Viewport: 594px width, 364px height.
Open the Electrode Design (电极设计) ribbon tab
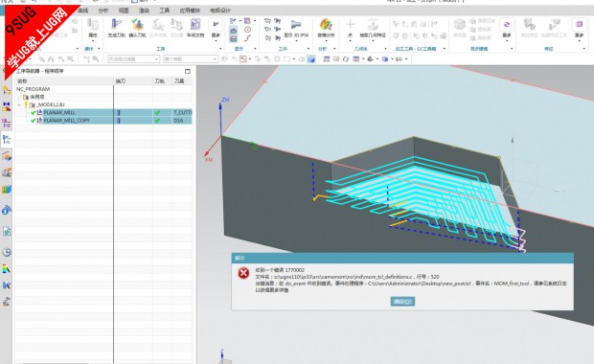coord(220,11)
